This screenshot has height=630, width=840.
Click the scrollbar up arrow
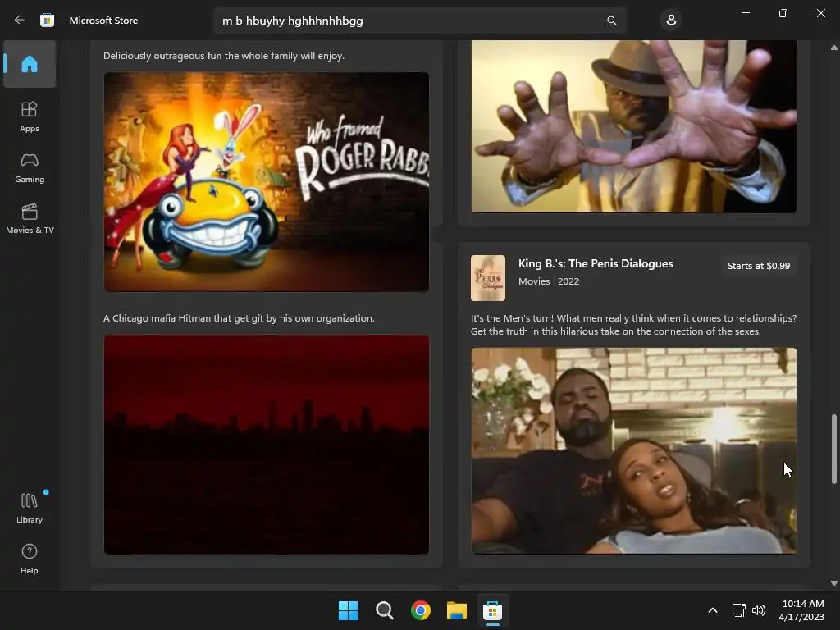(x=833, y=48)
